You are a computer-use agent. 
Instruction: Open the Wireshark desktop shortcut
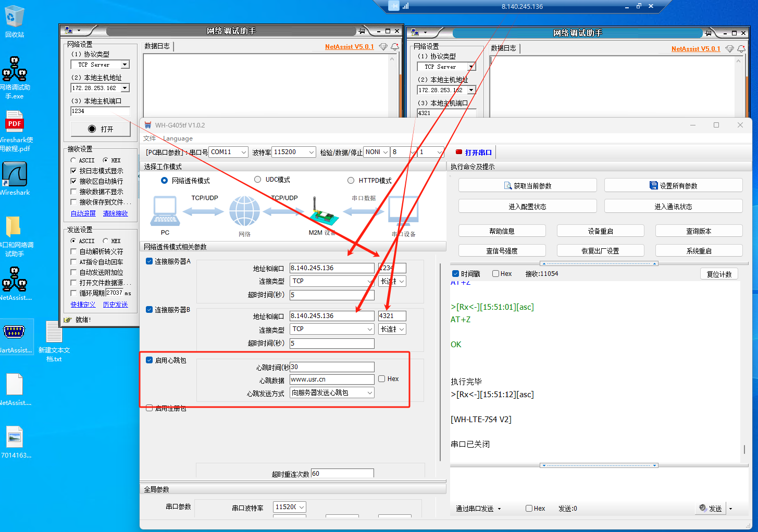[x=15, y=175]
